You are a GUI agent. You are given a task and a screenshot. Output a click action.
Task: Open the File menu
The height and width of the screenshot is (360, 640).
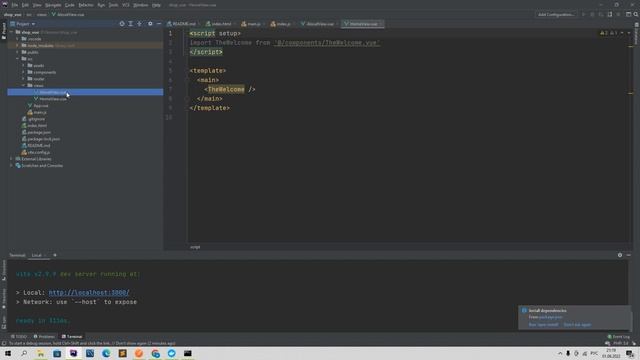coord(15,5)
